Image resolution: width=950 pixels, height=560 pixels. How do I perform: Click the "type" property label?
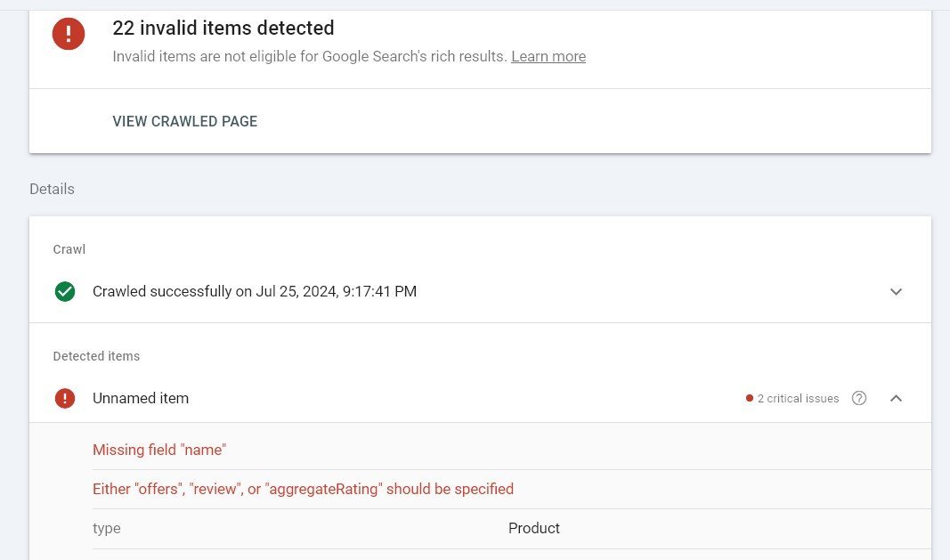(107, 528)
